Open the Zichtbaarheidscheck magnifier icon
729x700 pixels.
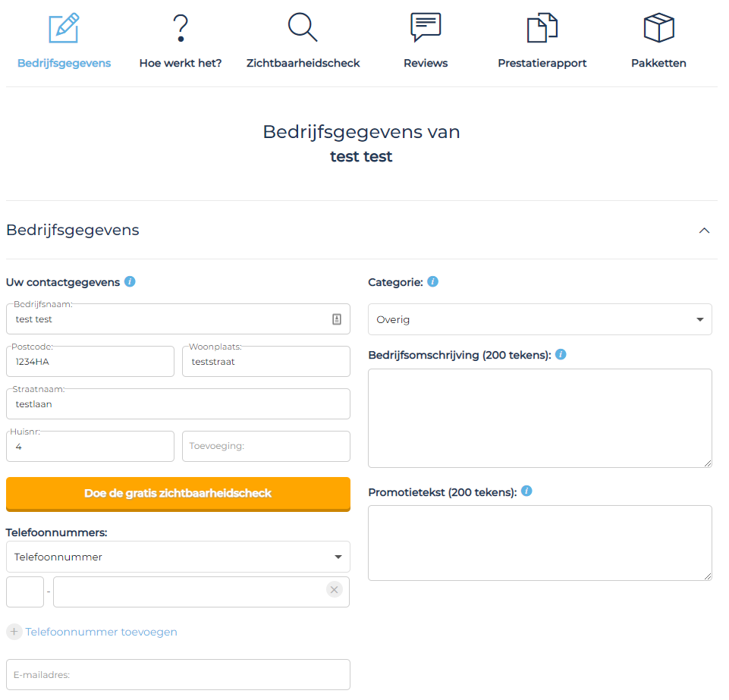pos(303,27)
